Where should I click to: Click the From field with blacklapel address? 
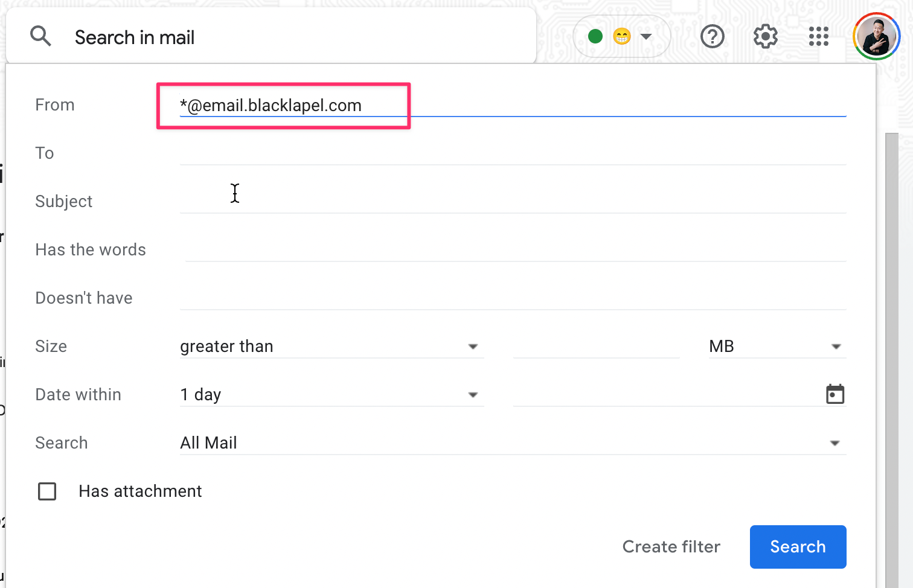(513, 105)
